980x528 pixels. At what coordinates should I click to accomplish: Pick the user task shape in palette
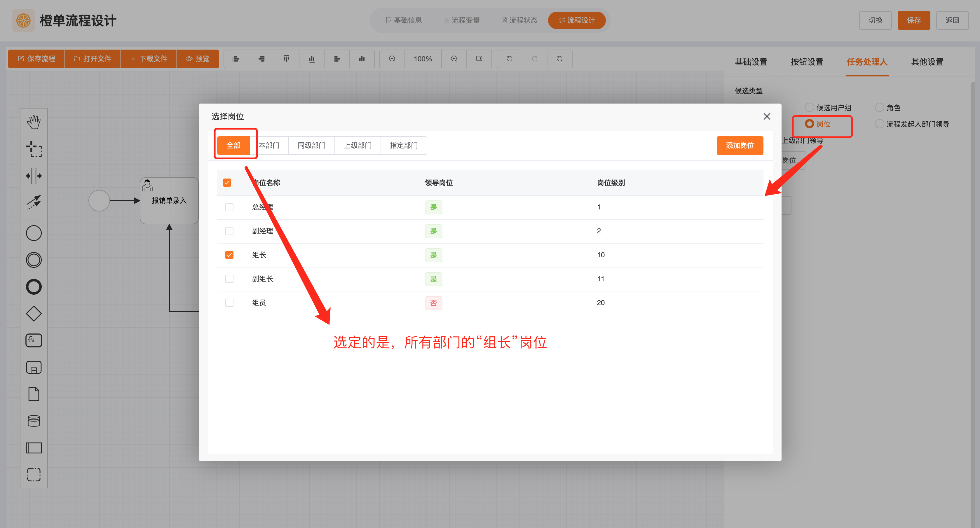click(34, 340)
